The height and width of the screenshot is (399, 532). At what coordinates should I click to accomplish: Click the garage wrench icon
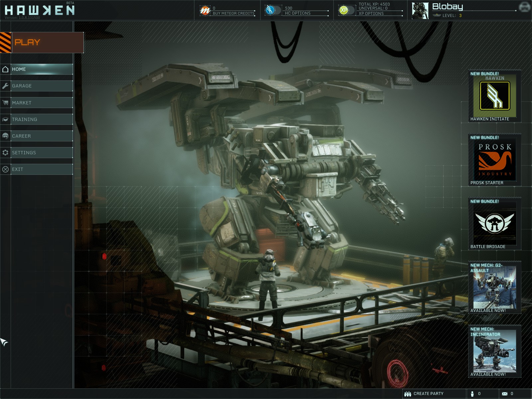pyautogui.click(x=5, y=86)
